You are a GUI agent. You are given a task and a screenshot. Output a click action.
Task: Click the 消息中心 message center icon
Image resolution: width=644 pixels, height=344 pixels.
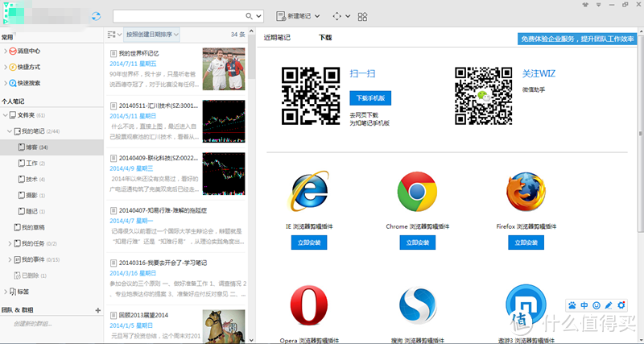[13, 51]
